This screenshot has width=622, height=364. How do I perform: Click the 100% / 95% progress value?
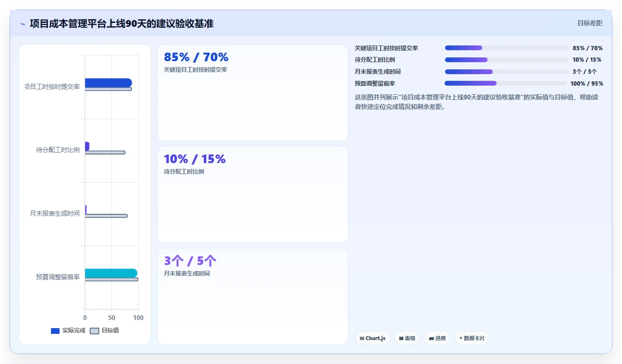587,84
